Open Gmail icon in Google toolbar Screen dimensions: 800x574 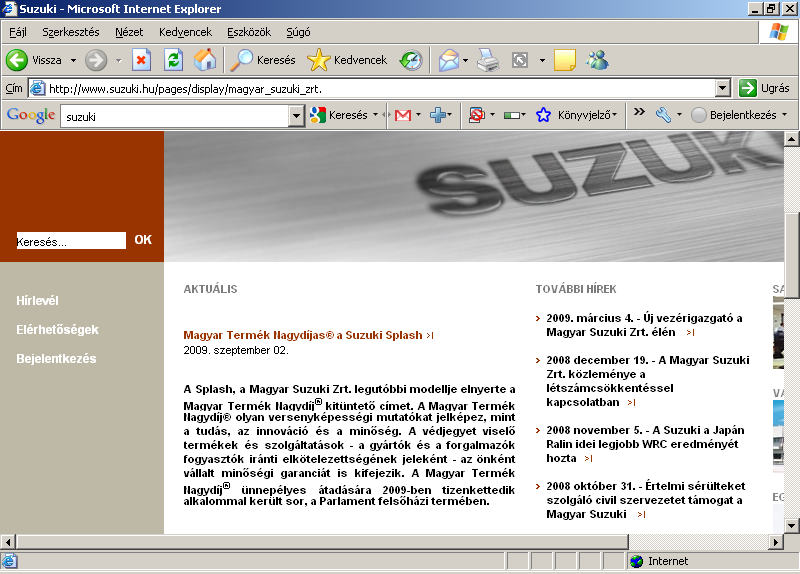coord(403,115)
